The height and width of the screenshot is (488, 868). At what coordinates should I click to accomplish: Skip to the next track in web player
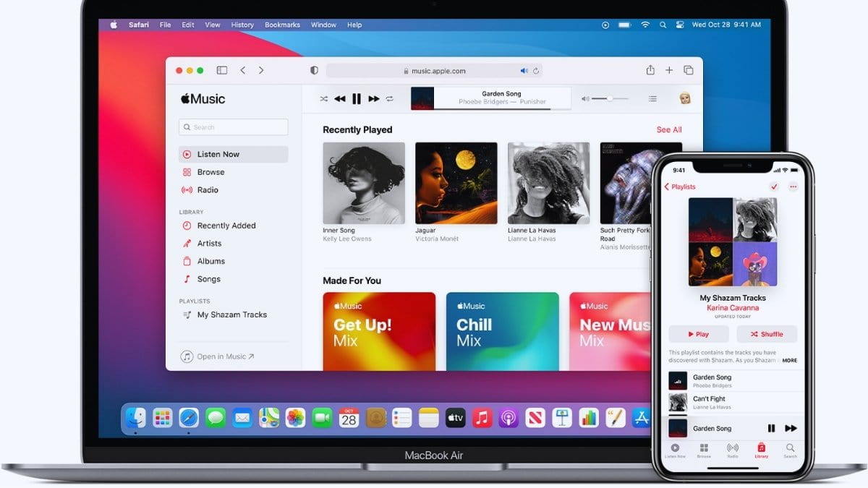click(x=374, y=98)
